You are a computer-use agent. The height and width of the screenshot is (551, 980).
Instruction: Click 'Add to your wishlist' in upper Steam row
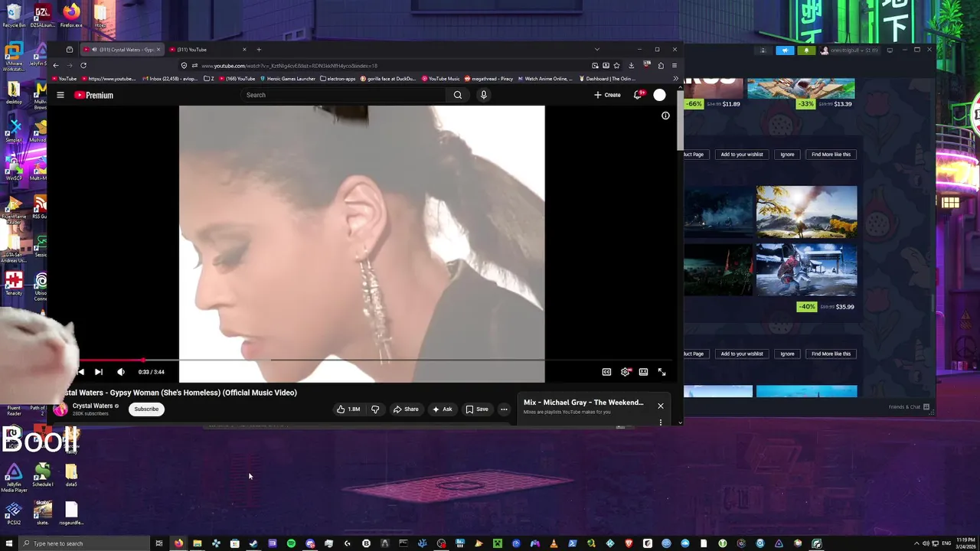click(x=742, y=155)
